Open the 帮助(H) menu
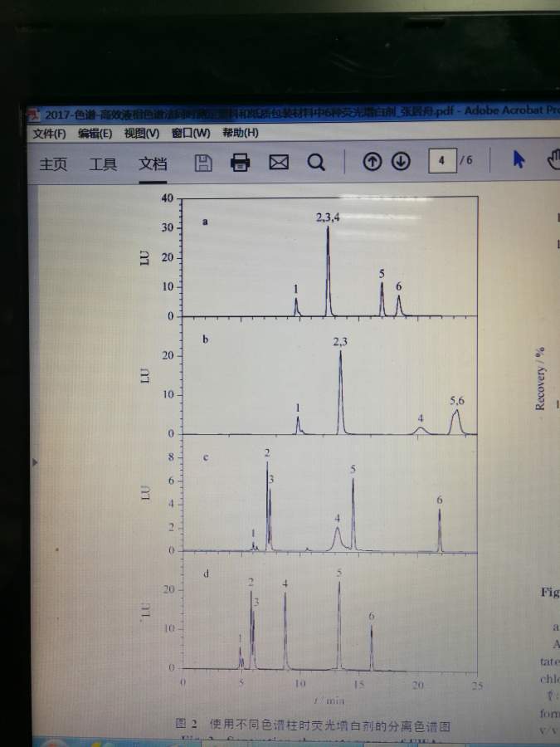560x747 pixels. tap(241, 132)
